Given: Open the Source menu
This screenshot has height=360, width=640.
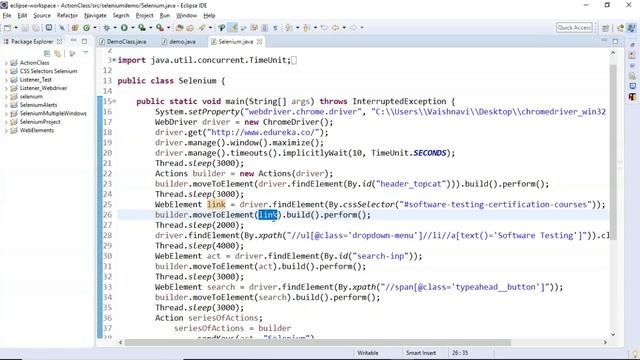Looking at the screenshot, I should pyautogui.click(x=42, y=16).
